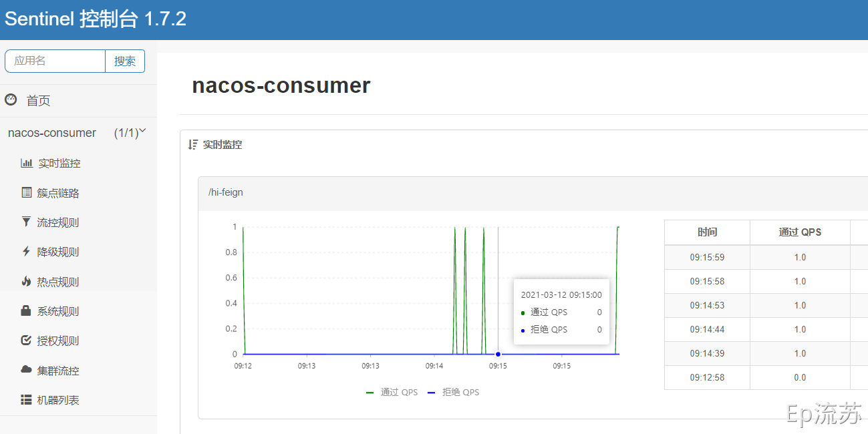Open 机器列表 page
Screen dimensions: 868x434
point(58,400)
